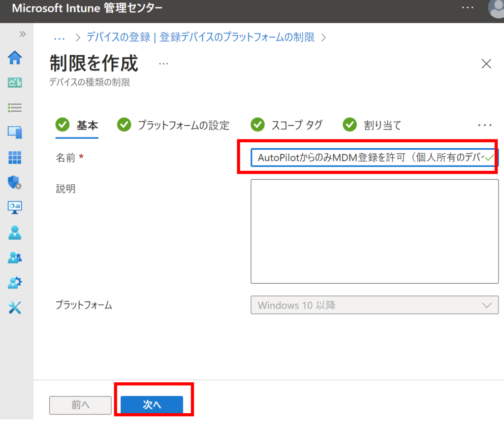Click the Microsoft Intune 管理センター title
The width and height of the screenshot is (504, 430).
(87, 8)
